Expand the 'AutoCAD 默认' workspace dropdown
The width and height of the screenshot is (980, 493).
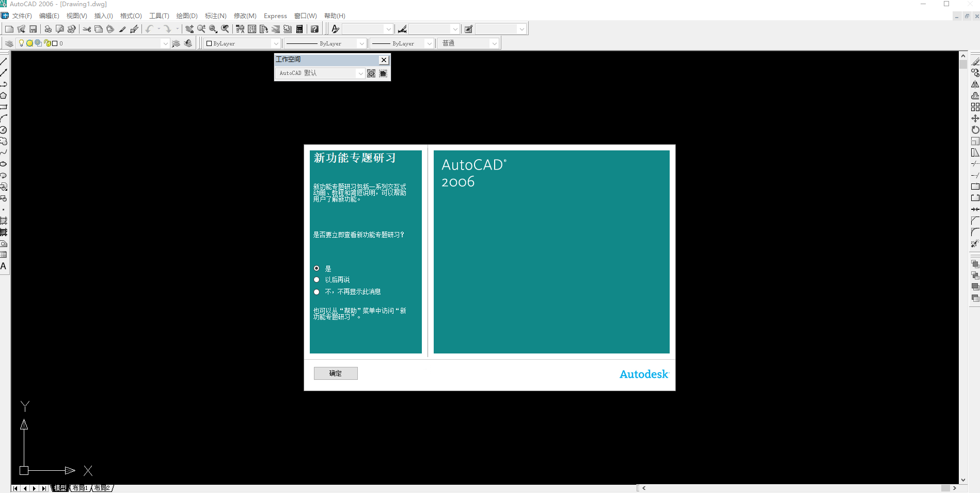click(x=360, y=73)
